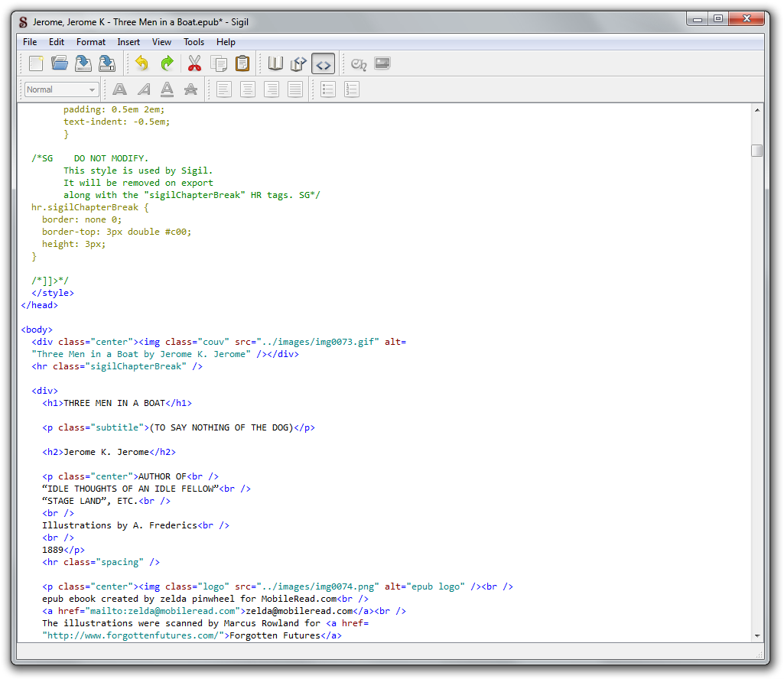Image resolution: width=784 pixels, height=679 pixels.
Task: Click the Insert image icon
Action: (x=382, y=63)
